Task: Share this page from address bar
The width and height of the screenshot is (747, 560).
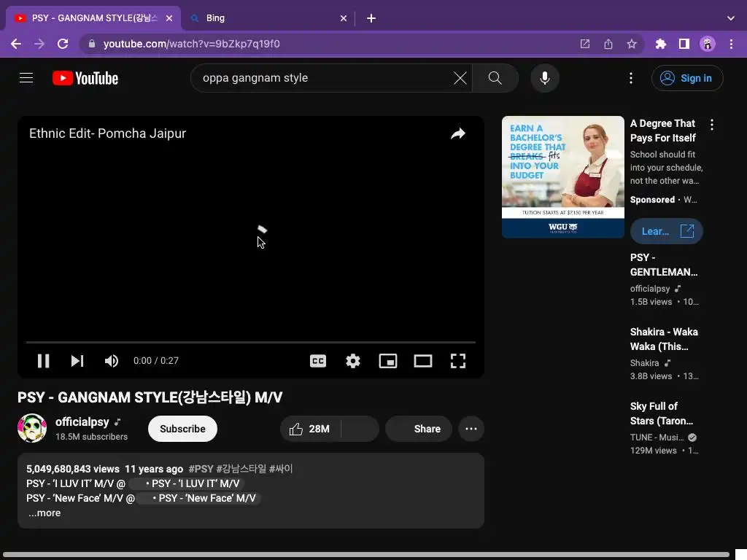Action: click(608, 44)
